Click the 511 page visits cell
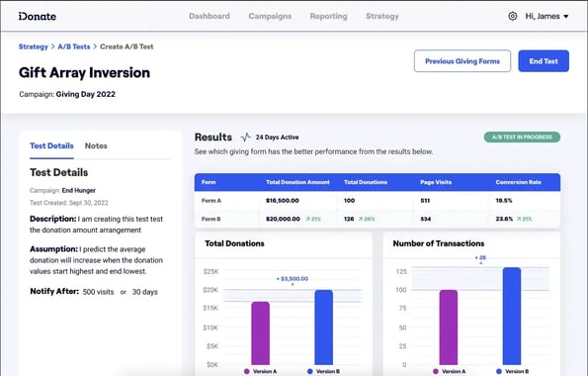 point(425,201)
